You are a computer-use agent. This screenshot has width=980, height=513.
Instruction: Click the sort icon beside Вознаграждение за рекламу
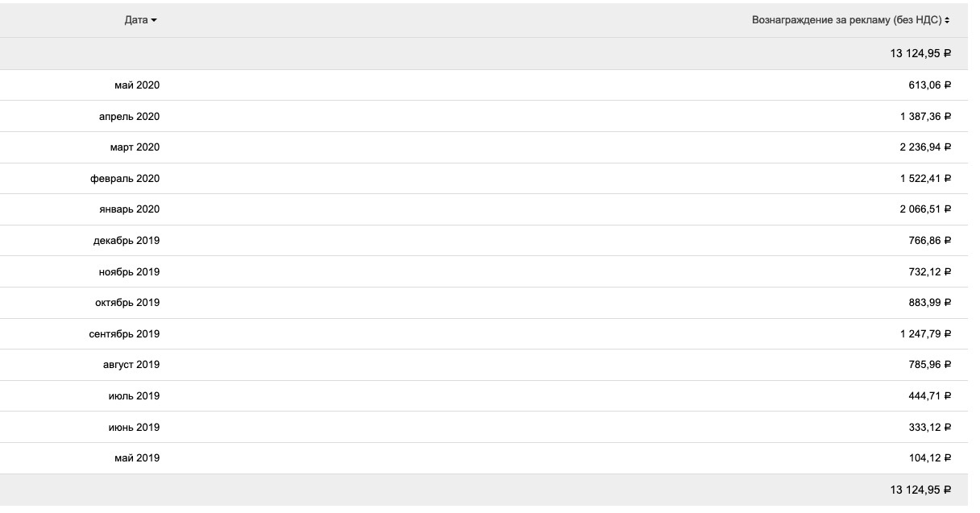coord(947,20)
